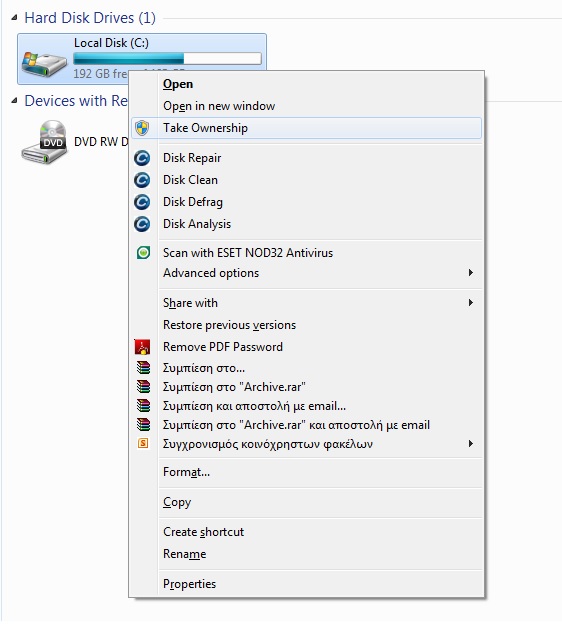Click the ESET NOD32 scan icon
This screenshot has height=625, width=562.
143,253
